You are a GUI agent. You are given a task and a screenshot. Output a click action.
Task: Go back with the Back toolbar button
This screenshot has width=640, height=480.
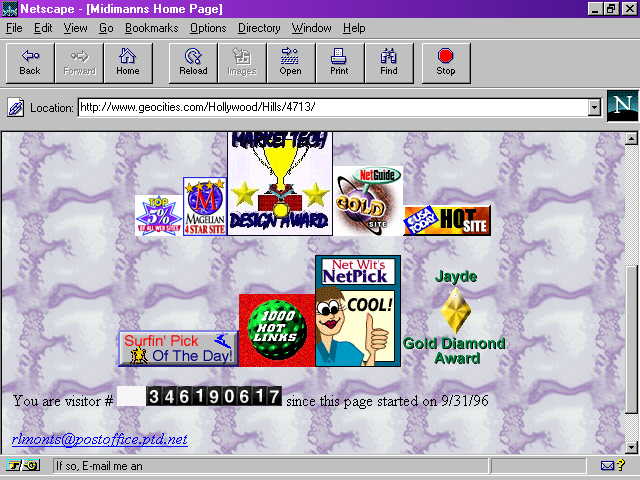pos(30,63)
